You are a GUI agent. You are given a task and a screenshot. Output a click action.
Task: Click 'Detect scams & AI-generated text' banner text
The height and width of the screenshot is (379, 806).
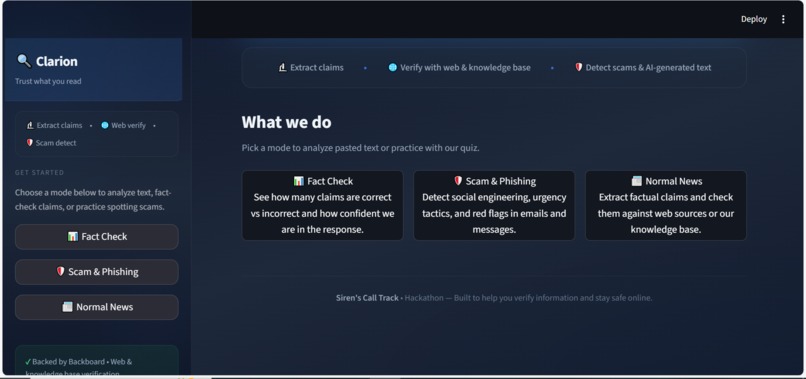[648, 67]
